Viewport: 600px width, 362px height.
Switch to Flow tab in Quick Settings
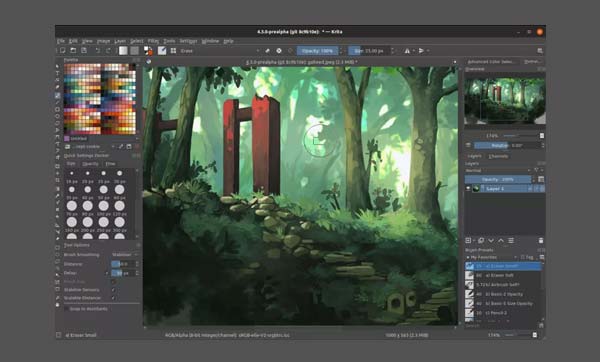[x=110, y=164]
